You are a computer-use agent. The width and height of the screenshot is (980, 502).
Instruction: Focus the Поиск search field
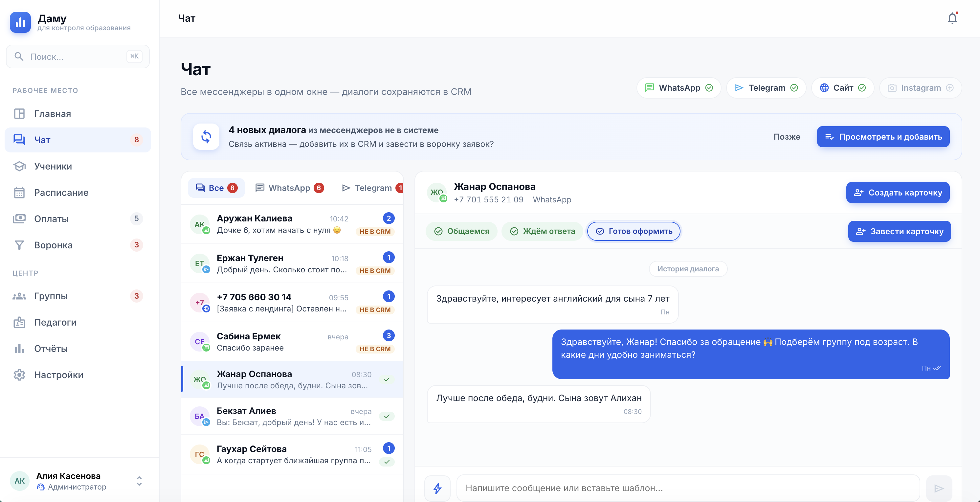click(78, 57)
